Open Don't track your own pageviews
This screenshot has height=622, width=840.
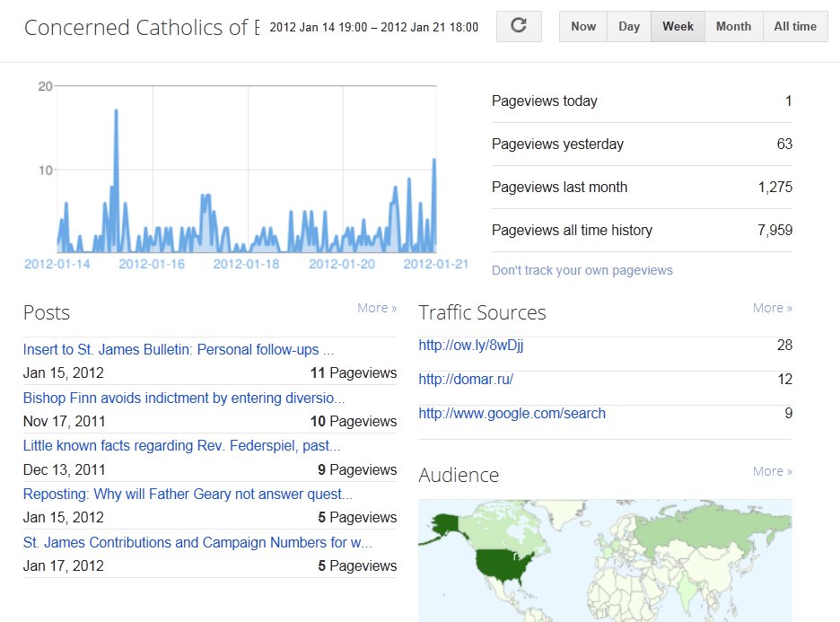point(582,270)
